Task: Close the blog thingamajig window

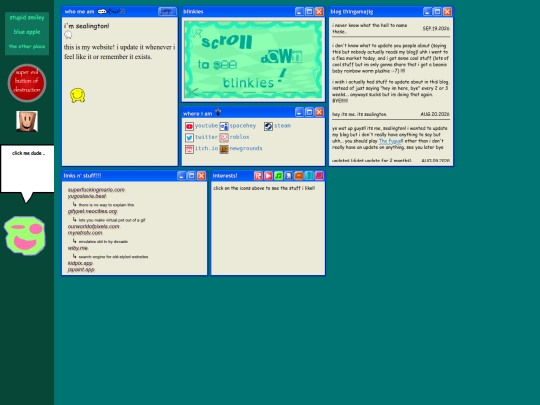Action: (447, 12)
